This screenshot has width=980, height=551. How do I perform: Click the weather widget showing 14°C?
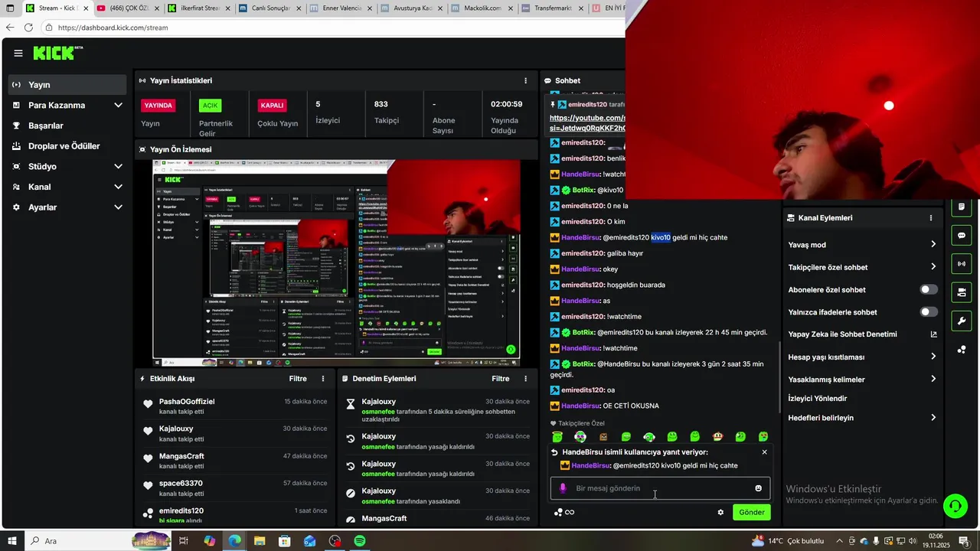pos(788,541)
